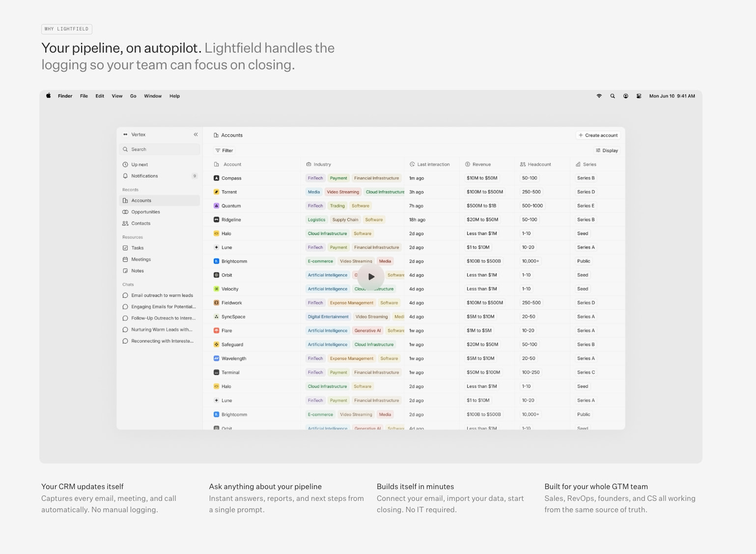Click the 10,000+ headcount on first Brightcomm row

(x=531, y=261)
